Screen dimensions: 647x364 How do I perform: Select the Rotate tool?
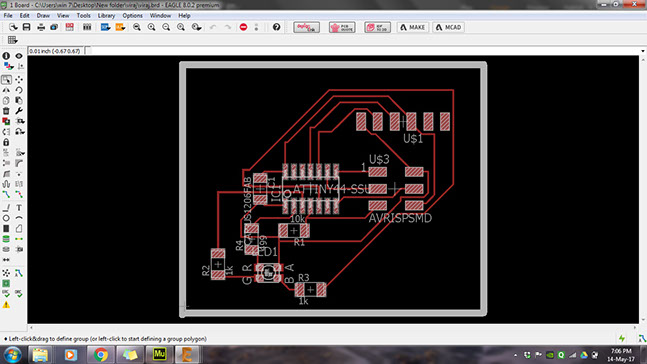tap(19, 90)
